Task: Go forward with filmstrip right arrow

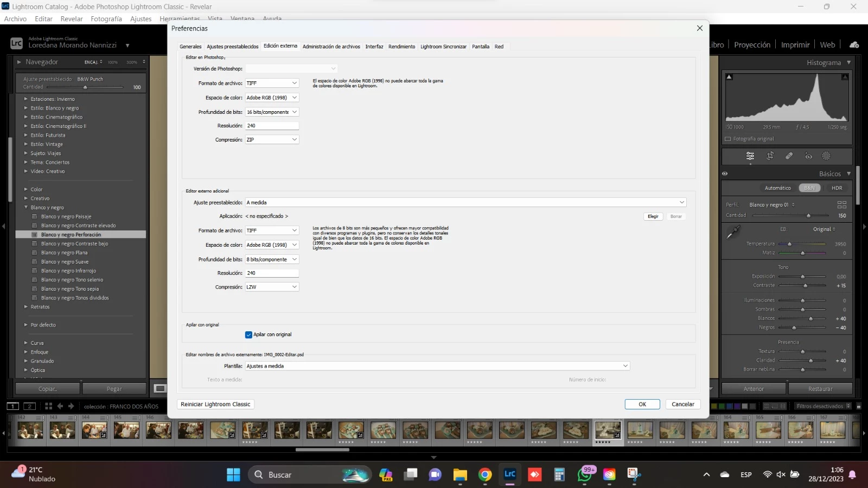Action: [71, 406]
